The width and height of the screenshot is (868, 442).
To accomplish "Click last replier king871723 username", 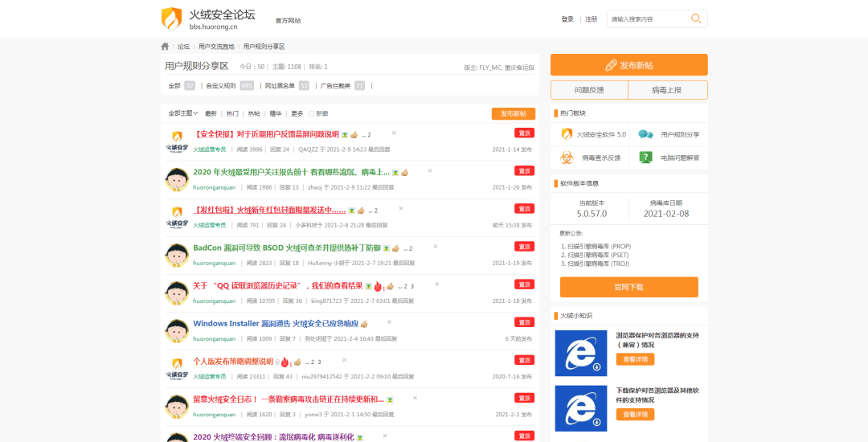I will click(326, 301).
